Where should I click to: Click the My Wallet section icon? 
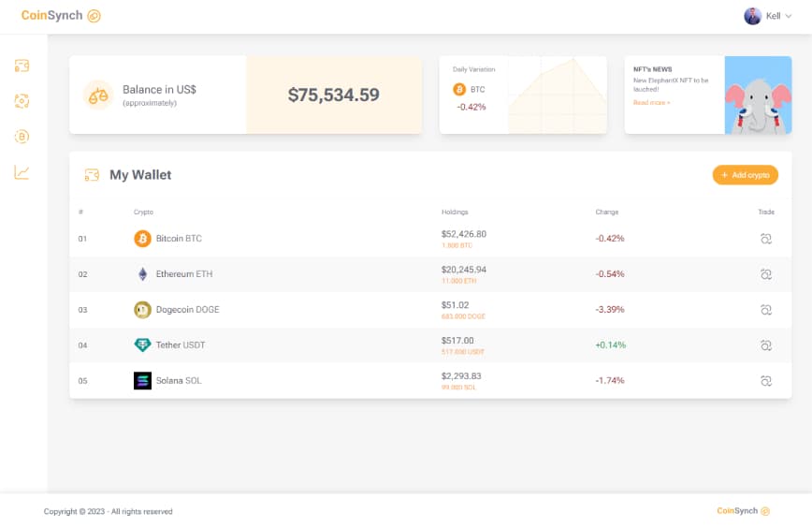[x=92, y=175]
